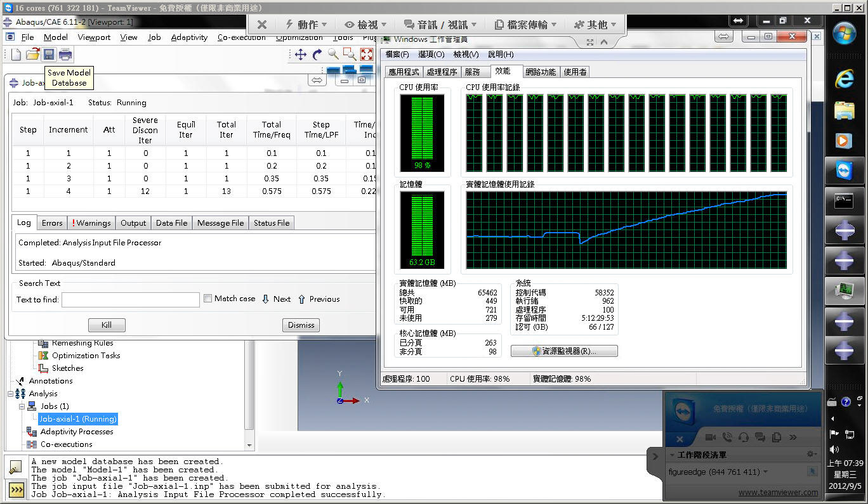Click TeamViewer video camera icon
The height and width of the screenshot is (504, 868).
[x=711, y=437]
